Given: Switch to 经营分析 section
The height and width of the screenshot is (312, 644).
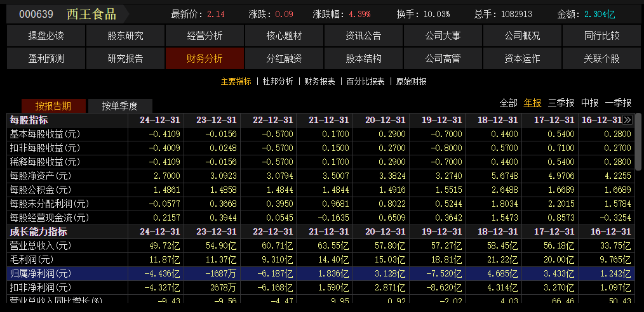Looking at the screenshot, I should coord(205,36).
